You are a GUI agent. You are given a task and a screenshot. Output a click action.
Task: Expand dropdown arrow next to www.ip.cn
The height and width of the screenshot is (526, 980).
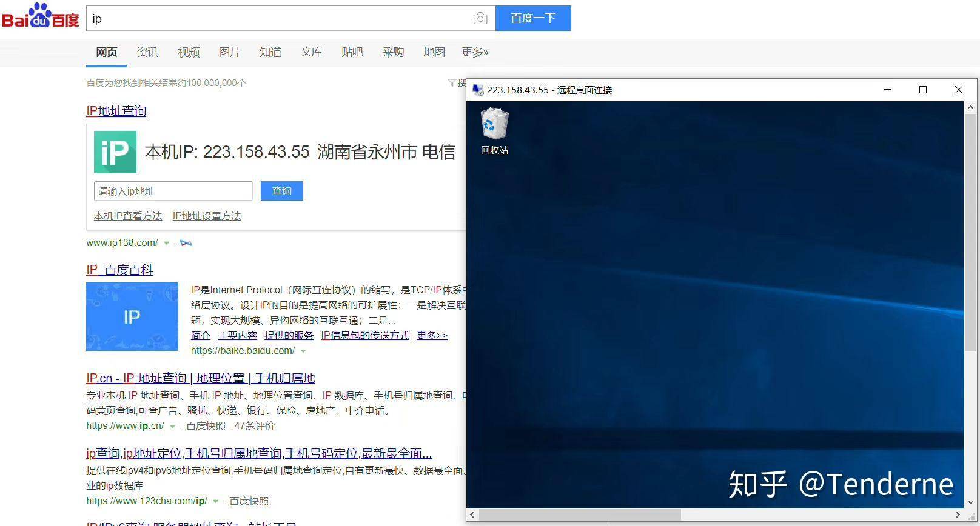click(x=172, y=426)
